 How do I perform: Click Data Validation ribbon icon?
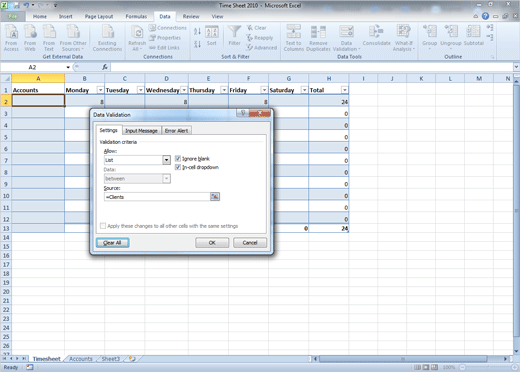[346, 38]
